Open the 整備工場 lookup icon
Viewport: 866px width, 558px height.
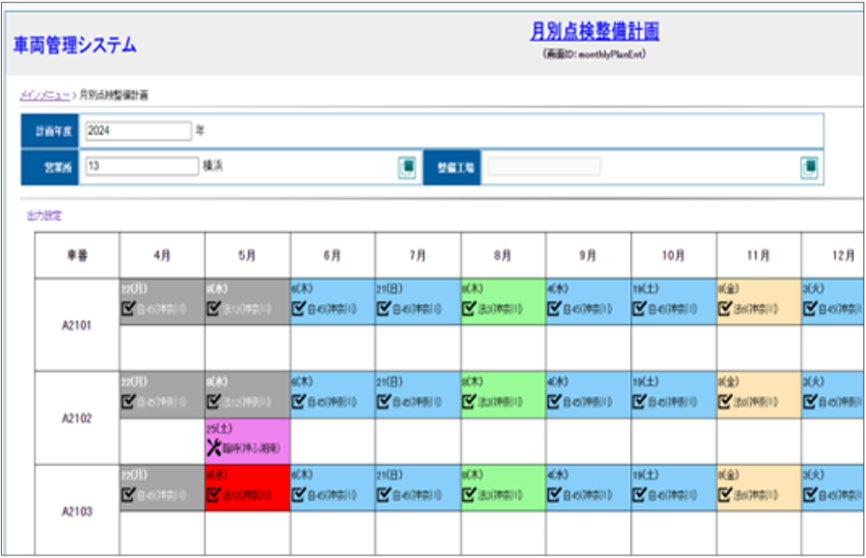[x=810, y=167]
